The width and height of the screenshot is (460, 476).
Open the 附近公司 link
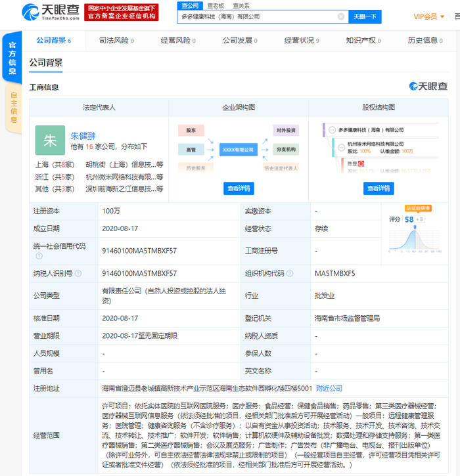coord(329,388)
